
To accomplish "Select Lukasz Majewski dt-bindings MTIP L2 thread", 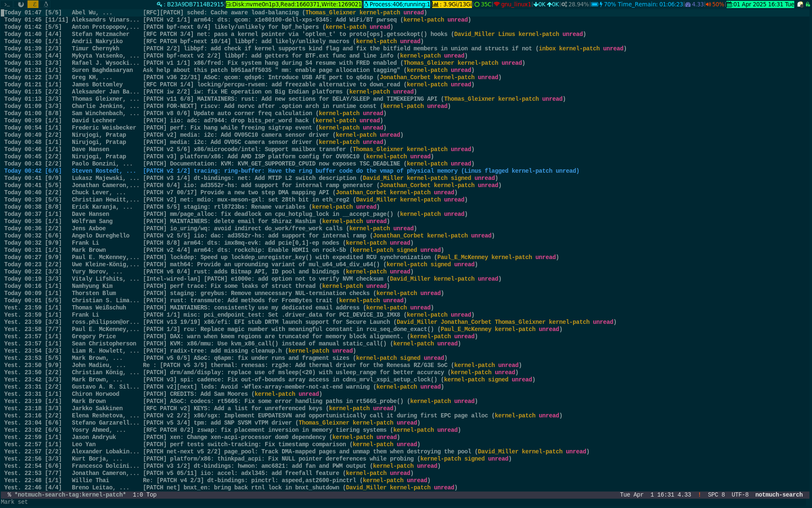I will pyautogui.click(x=251, y=178).
